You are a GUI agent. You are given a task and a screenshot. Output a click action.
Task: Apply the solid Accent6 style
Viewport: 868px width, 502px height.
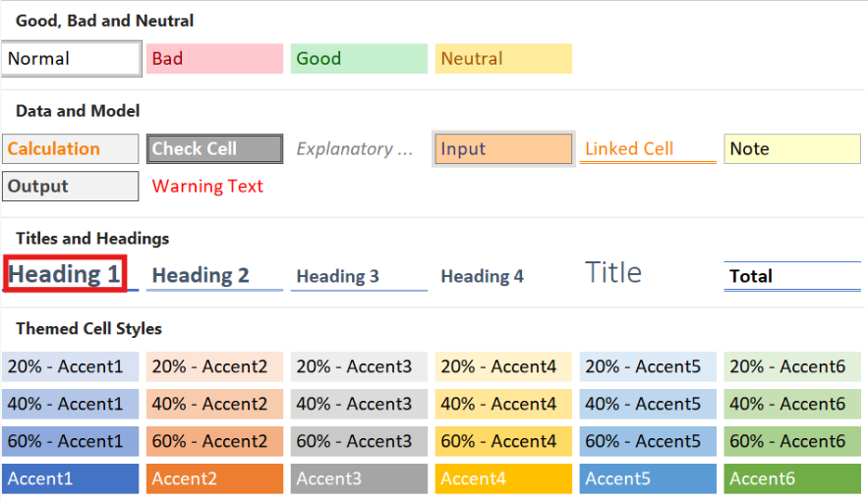coord(792,478)
